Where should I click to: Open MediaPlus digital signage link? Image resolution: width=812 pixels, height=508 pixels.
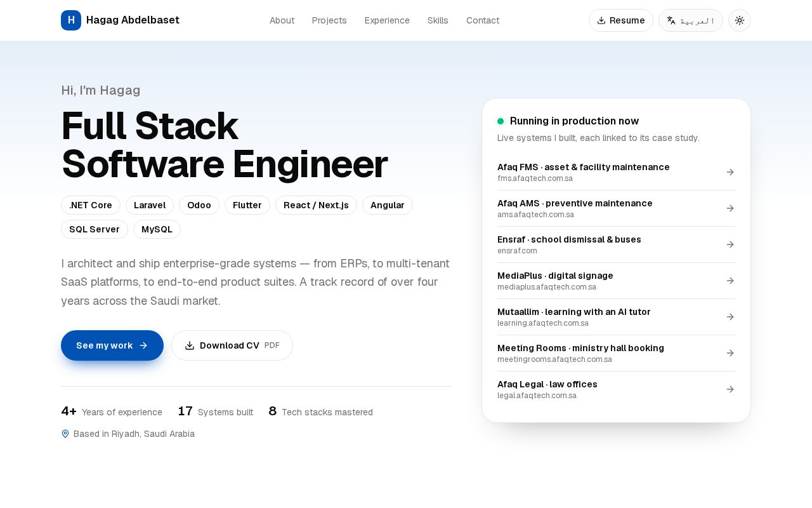[616, 281]
